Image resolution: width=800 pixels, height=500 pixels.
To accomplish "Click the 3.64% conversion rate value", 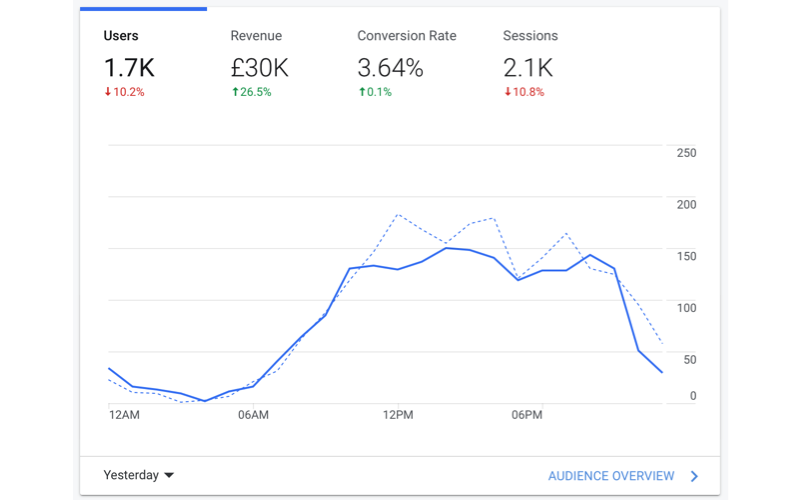I will (390, 68).
